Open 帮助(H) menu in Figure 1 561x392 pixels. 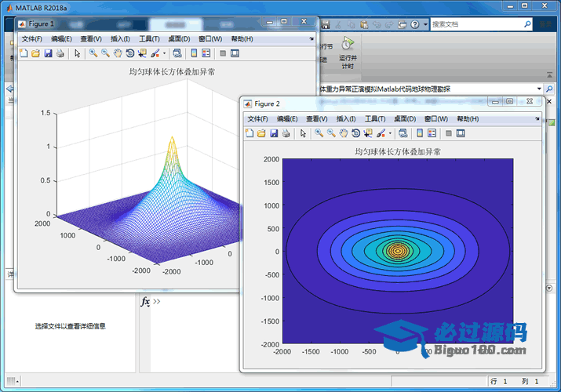[242, 39]
